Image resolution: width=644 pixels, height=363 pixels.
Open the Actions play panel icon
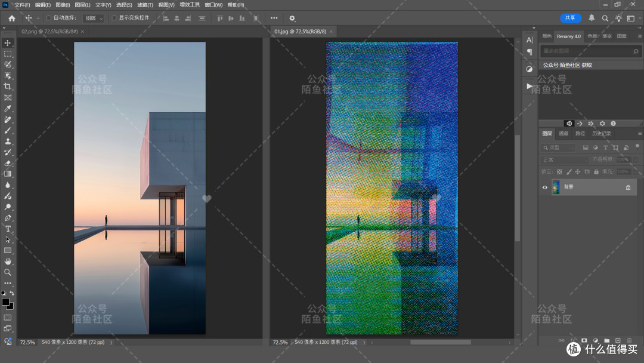(530, 86)
